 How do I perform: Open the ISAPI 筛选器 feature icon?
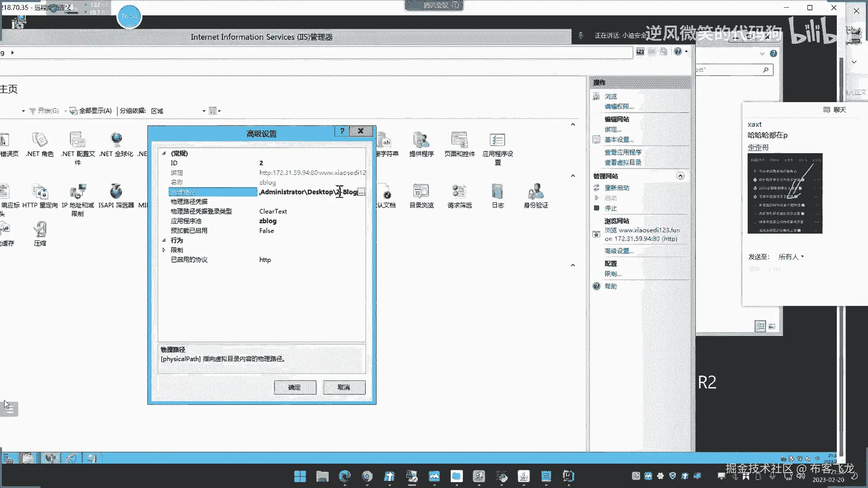tap(116, 196)
